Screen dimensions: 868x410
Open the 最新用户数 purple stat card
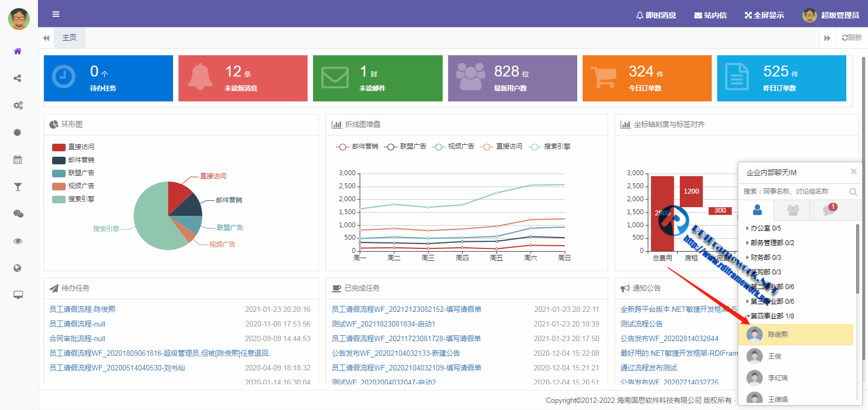pyautogui.click(x=513, y=78)
